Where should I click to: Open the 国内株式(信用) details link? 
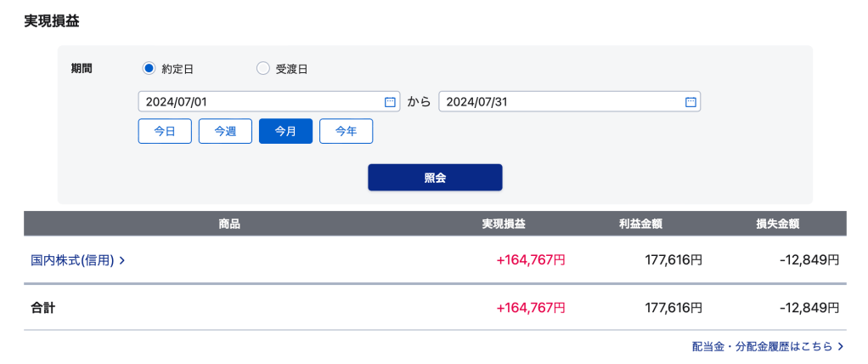72,261
